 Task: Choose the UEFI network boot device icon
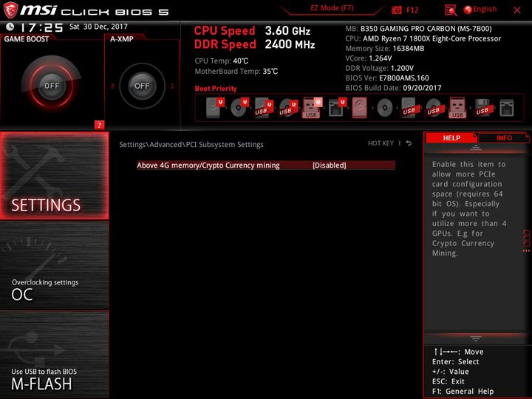pyautogui.click(x=337, y=108)
